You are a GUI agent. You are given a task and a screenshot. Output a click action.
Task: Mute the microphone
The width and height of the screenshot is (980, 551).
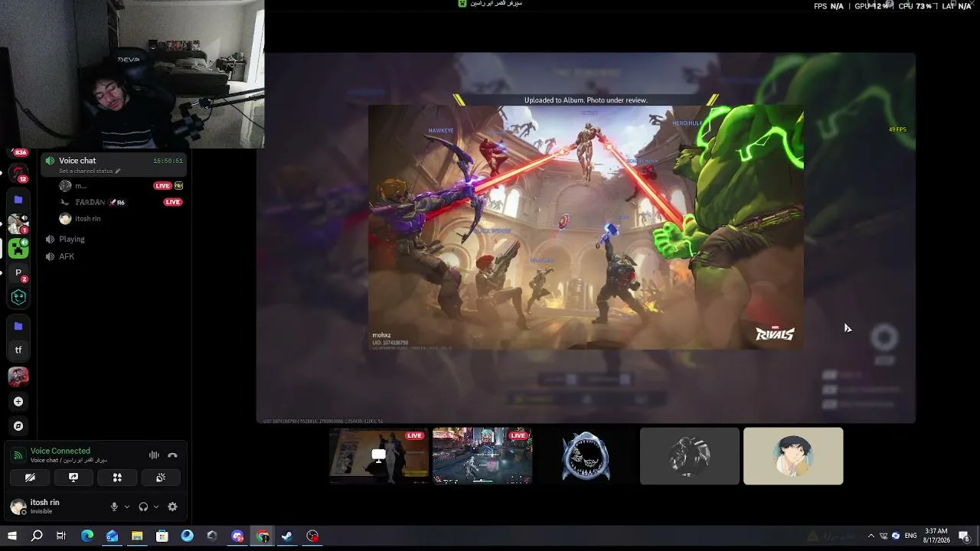click(114, 507)
